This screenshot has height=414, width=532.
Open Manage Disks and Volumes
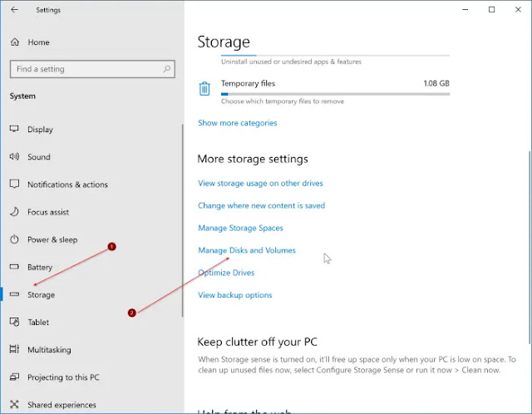247,250
